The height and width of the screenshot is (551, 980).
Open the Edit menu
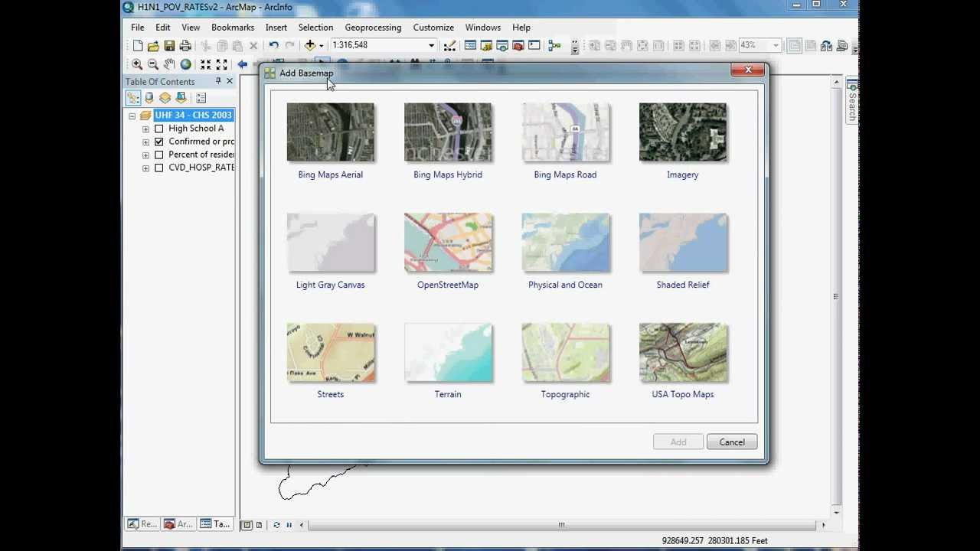tap(163, 28)
